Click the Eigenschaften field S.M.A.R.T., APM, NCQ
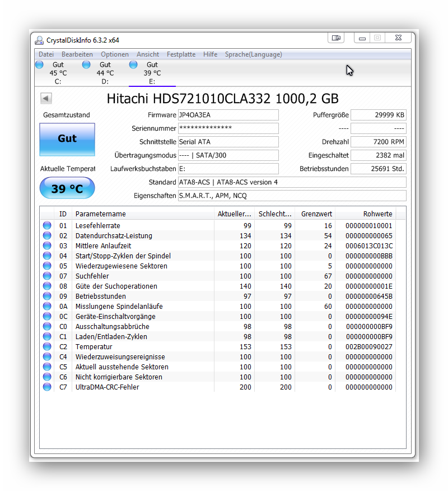Viewport: 448px width, 491px height. point(292,196)
